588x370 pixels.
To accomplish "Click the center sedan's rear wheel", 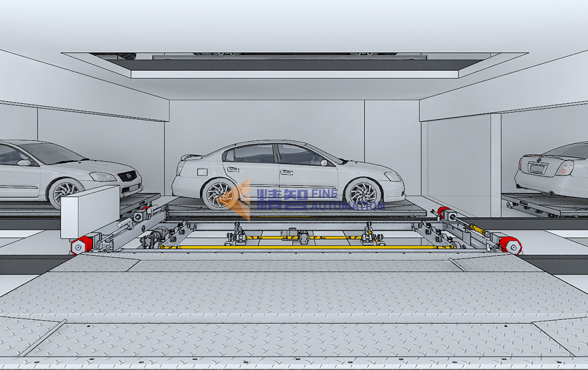I will click(x=218, y=193).
